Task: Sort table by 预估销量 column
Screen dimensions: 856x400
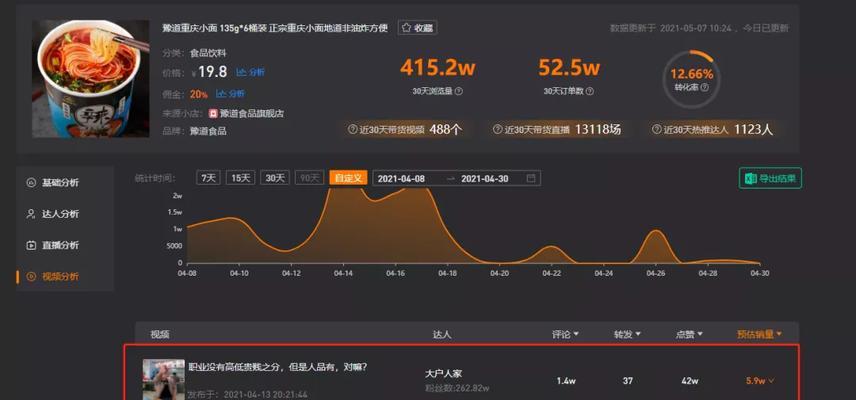Action: point(759,334)
